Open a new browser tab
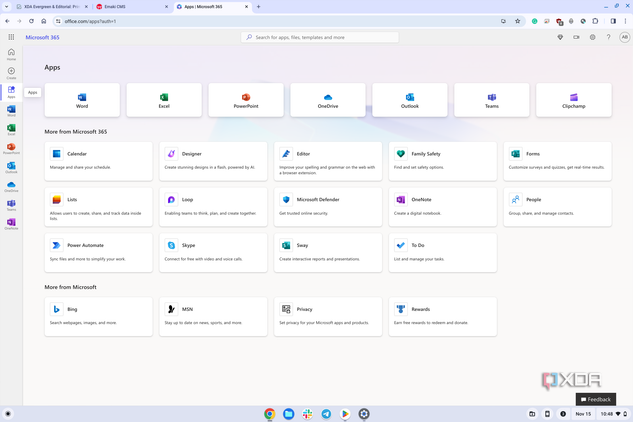This screenshot has height=422, width=633. tap(258, 7)
